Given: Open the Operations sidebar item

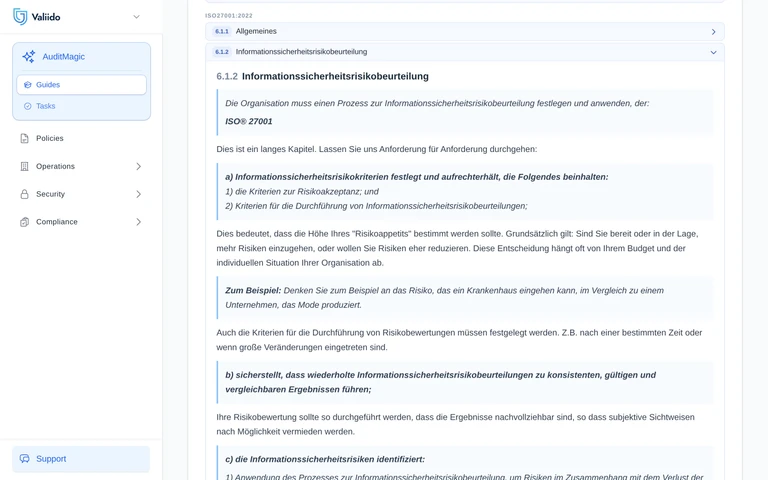Looking at the screenshot, I should pyautogui.click(x=55, y=166).
